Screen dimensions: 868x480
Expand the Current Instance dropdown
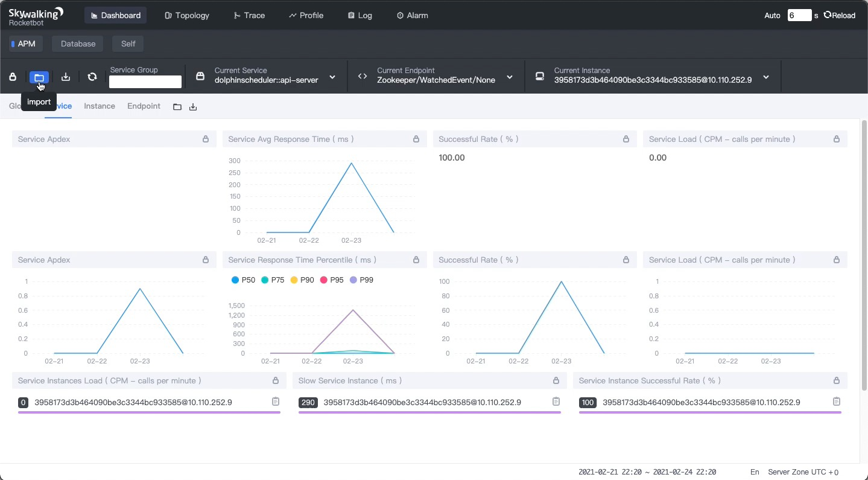(x=766, y=77)
